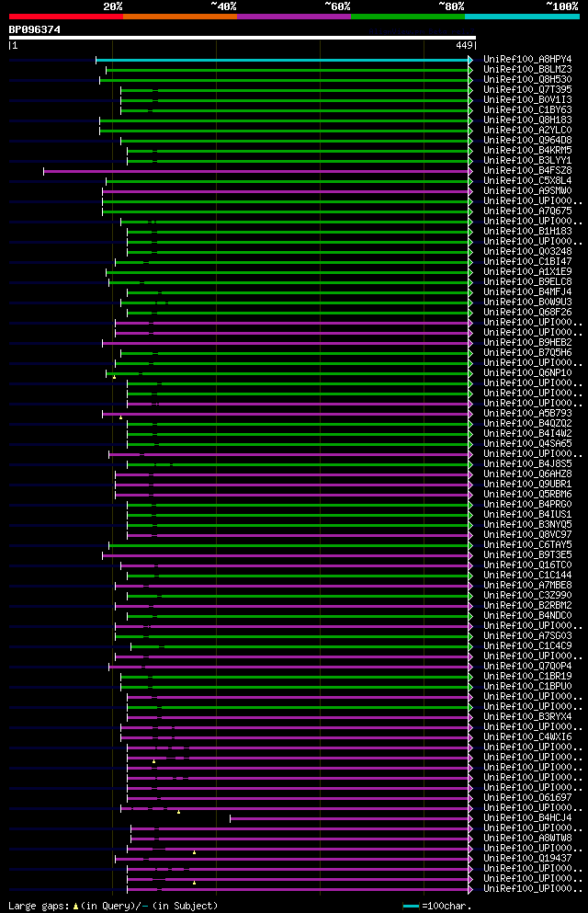Select hit label UniRef100_Q7Q0P4
The height and width of the screenshot is (913, 588).
(x=527, y=666)
